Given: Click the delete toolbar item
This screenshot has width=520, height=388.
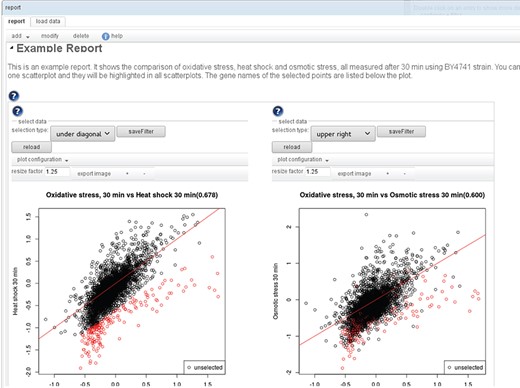Looking at the screenshot, I should click(81, 36).
